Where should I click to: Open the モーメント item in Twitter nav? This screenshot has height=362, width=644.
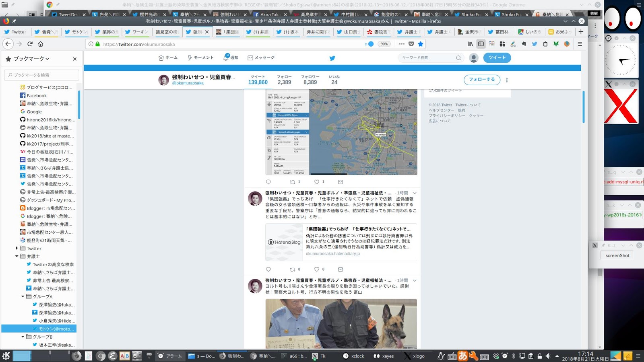200,58
